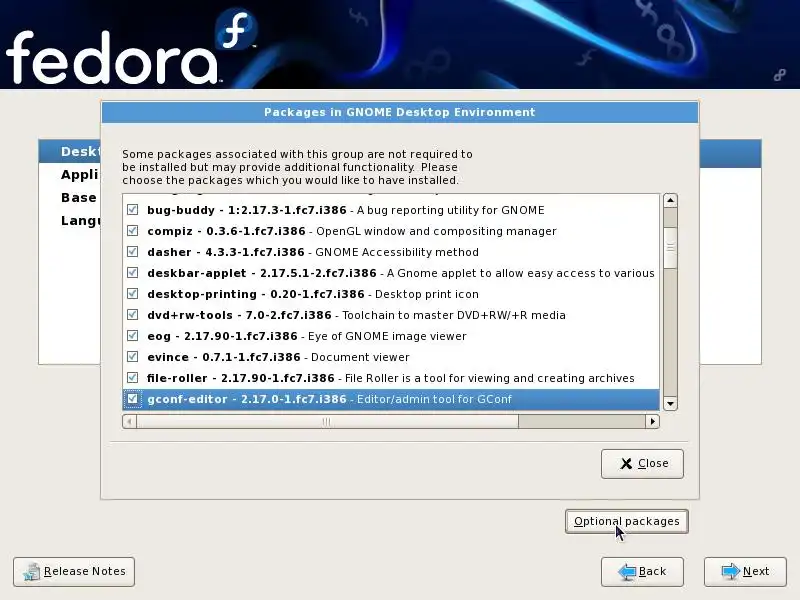Click the Close button in the dialog
This screenshot has height=600, width=800.
coord(642,463)
